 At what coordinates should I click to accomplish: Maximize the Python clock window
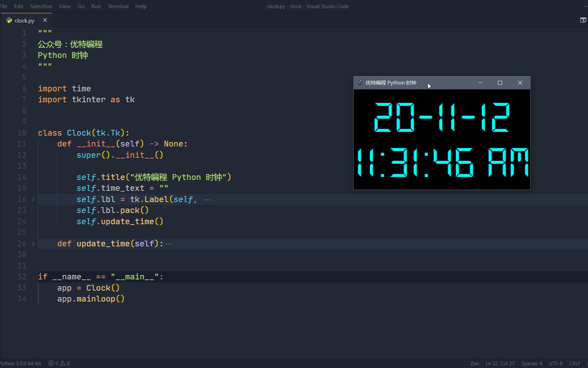tap(500, 83)
